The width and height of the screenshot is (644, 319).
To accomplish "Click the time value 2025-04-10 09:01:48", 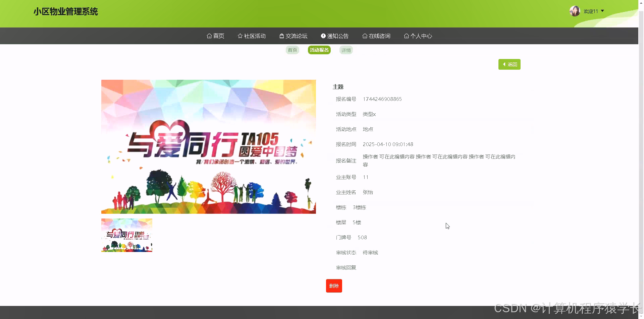I will click(x=388, y=144).
